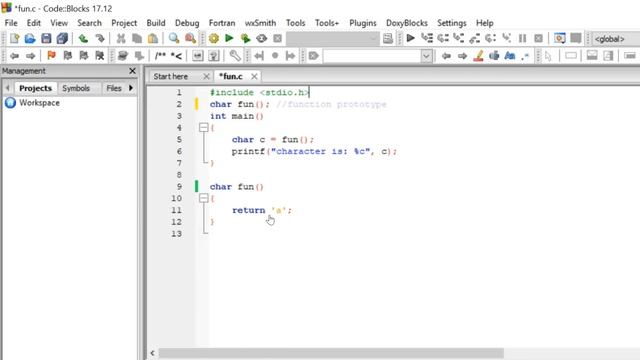Click the Paste clipboard icon

coord(153,39)
